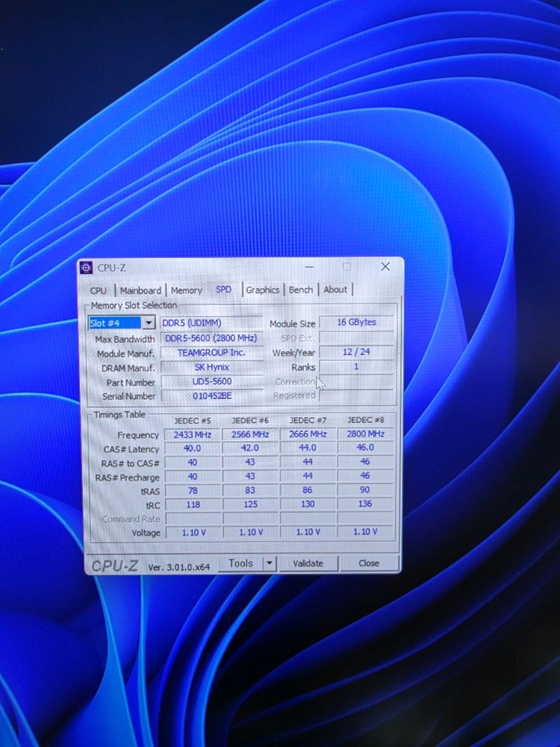Open the Bench tab
Image resolution: width=560 pixels, height=747 pixels.
[301, 289]
